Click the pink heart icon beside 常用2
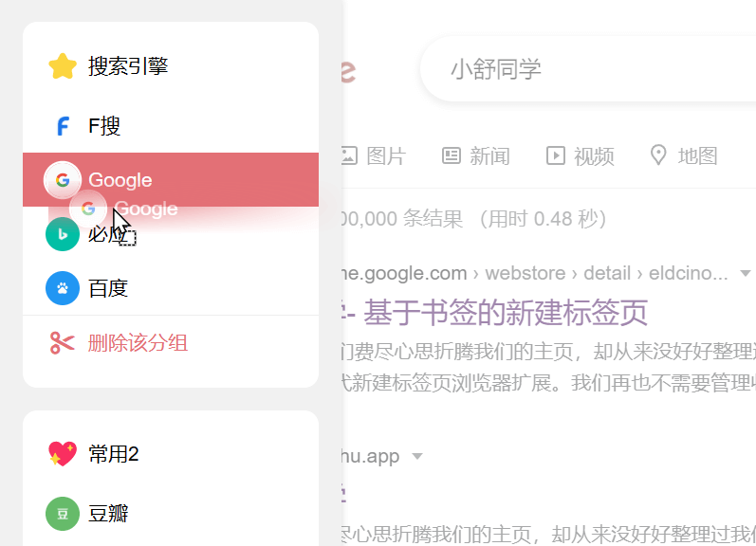756x546 pixels. (63, 454)
